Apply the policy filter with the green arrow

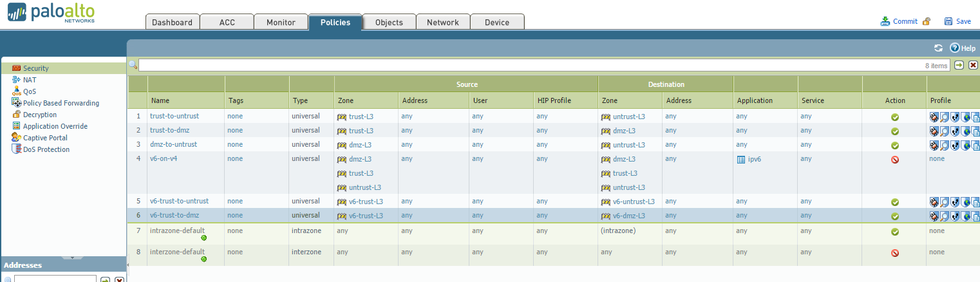[x=959, y=65]
